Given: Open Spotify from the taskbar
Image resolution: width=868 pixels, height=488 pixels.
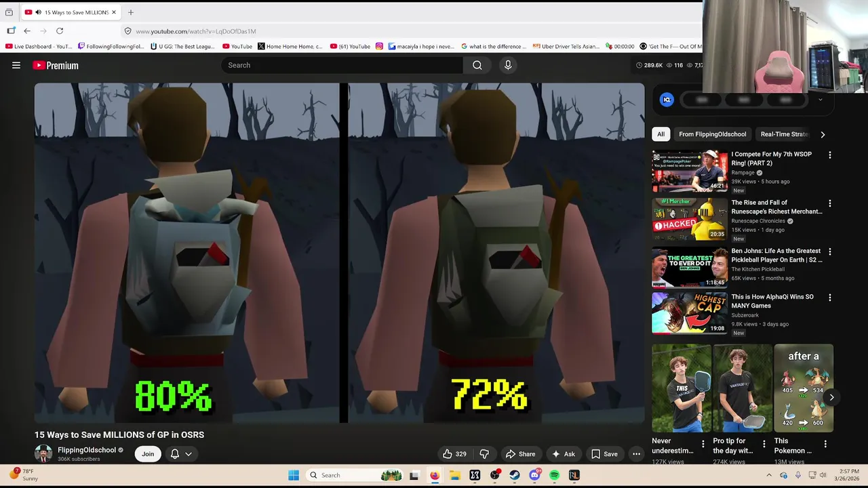Looking at the screenshot, I should pyautogui.click(x=555, y=475).
